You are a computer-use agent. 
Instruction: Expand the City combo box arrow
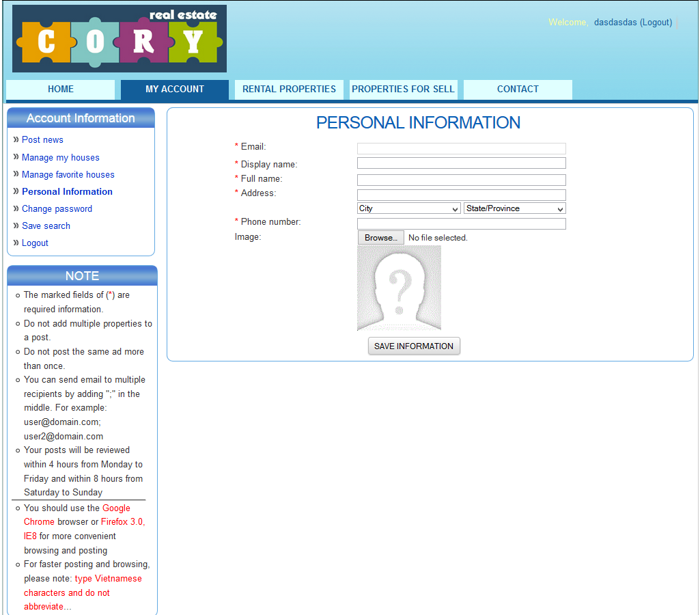tap(456, 208)
